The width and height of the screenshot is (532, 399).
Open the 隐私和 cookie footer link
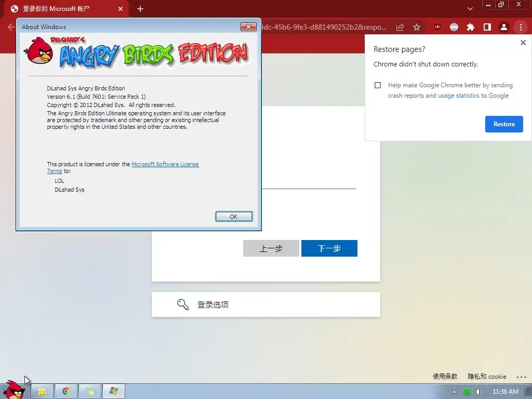click(x=487, y=376)
